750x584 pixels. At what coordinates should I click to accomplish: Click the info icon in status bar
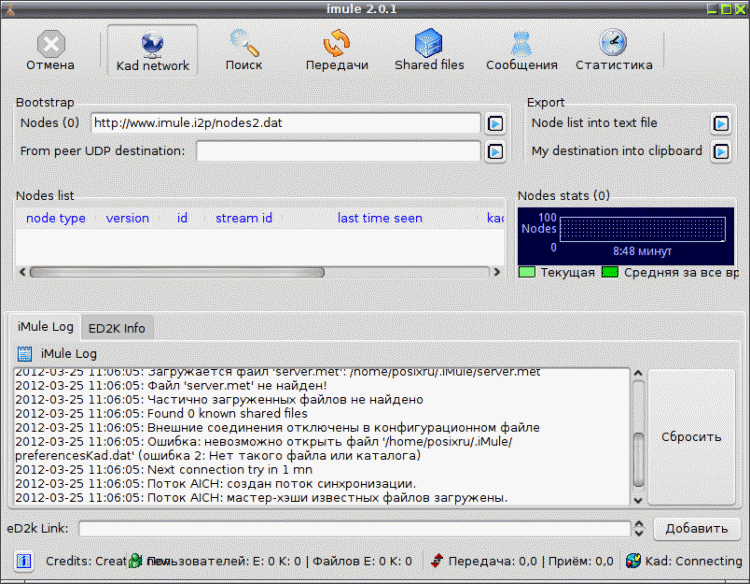click(24, 561)
